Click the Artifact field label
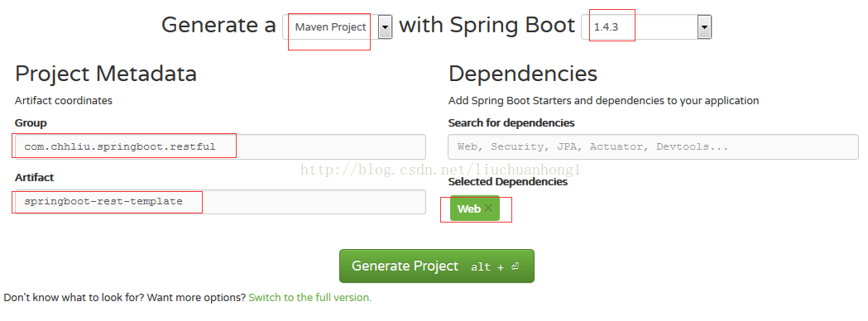 pos(34,177)
